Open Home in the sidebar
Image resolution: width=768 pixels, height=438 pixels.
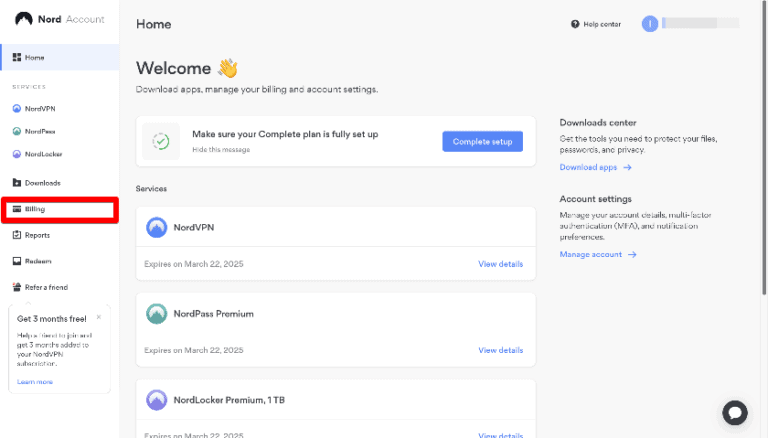coord(34,57)
